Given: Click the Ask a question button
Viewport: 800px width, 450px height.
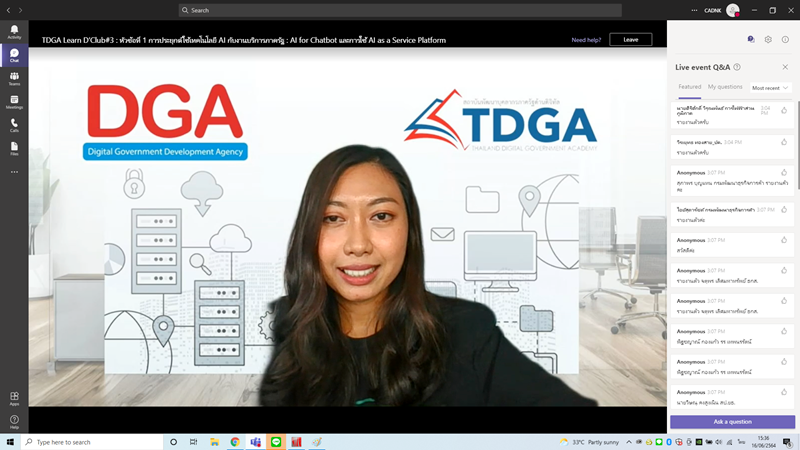Looking at the screenshot, I should pyautogui.click(x=732, y=422).
